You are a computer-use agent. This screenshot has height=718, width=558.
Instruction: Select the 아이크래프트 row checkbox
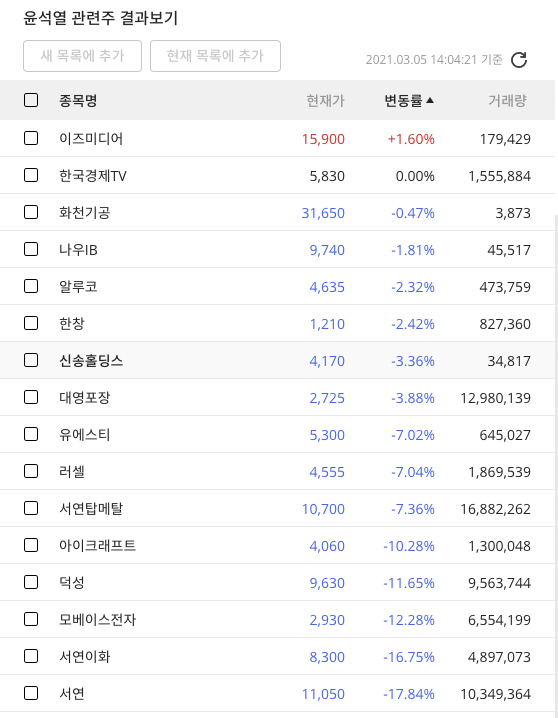(31, 546)
